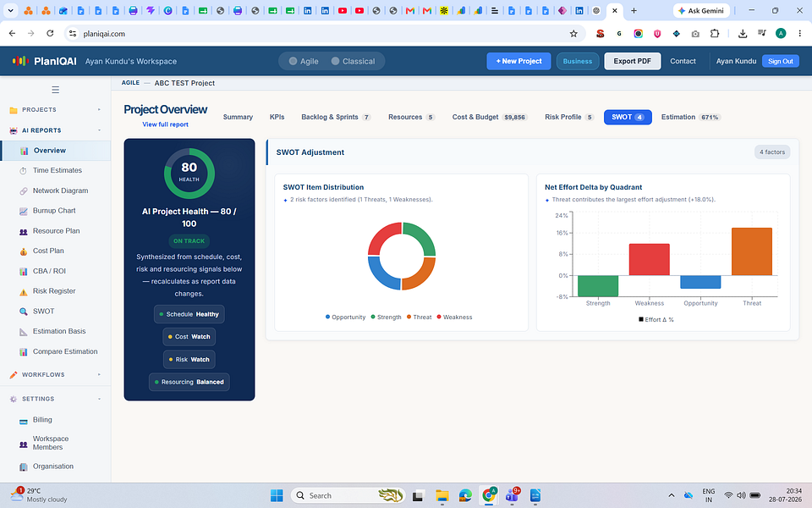The image size is (812, 508).
Task: Click the PlanIQAI logo icon
Action: pyautogui.click(x=20, y=61)
